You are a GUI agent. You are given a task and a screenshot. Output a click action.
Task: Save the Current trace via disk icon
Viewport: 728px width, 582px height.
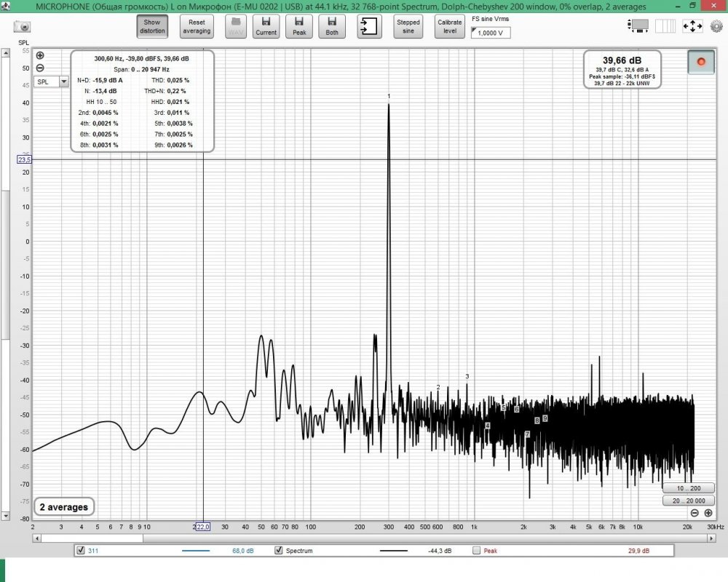[x=266, y=26]
